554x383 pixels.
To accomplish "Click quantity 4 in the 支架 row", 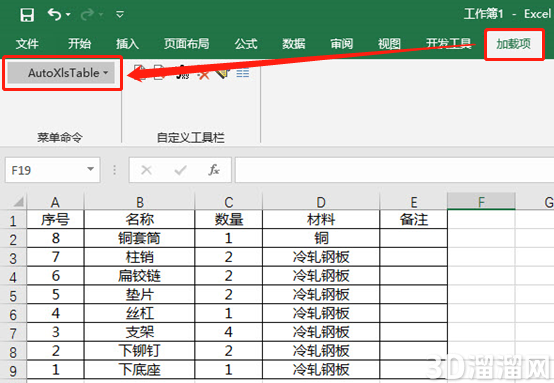I will pos(229,332).
